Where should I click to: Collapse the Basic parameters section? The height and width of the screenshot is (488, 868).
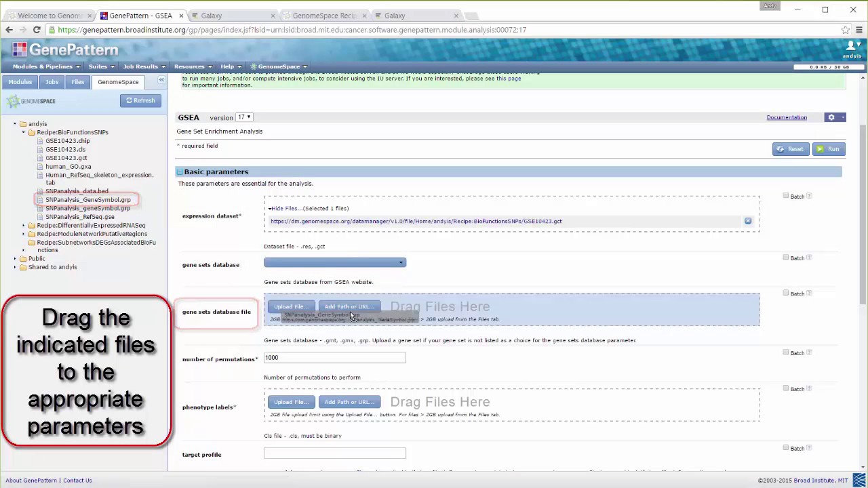(180, 172)
